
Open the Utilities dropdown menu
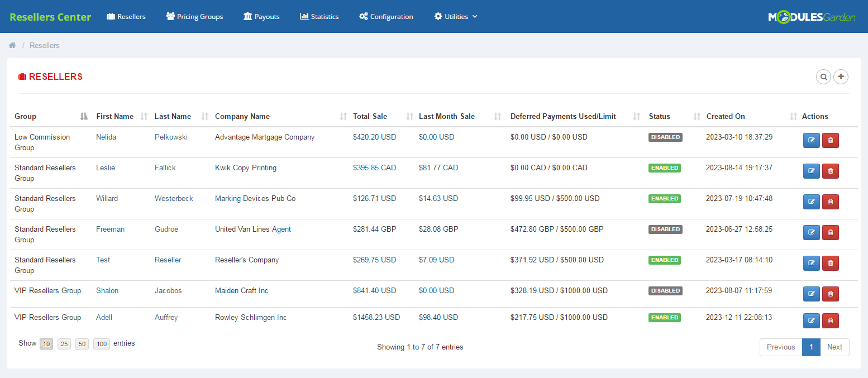coord(455,16)
